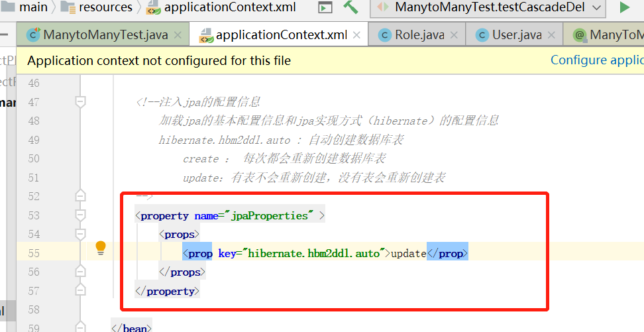Click the jpaProperties attribute value

pos(270,216)
